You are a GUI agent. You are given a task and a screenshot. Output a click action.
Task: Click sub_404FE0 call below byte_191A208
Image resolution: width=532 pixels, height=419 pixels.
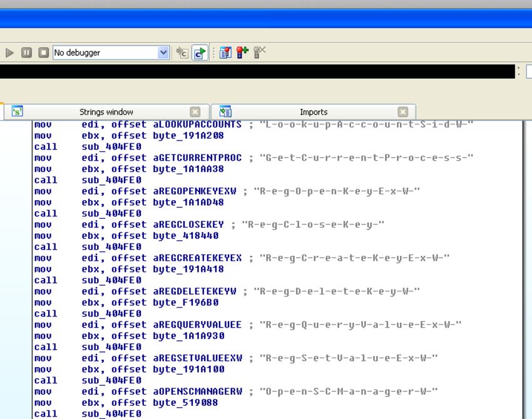(111, 147)
